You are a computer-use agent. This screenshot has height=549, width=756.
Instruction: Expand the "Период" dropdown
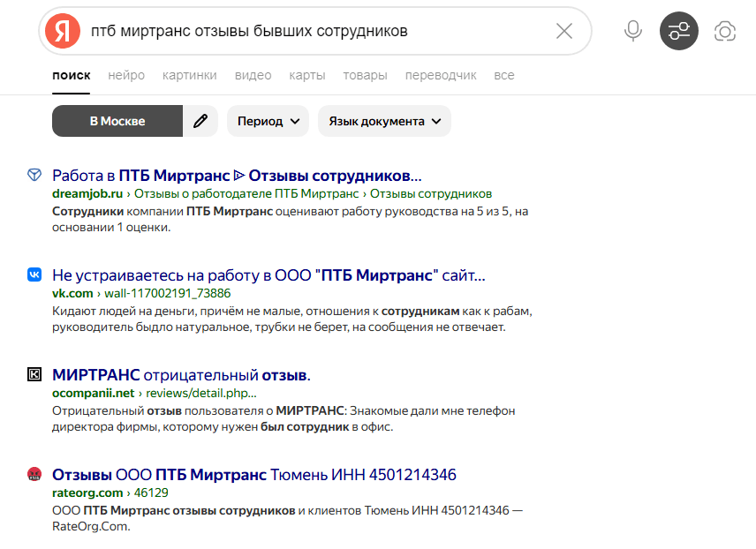click(x=268, y=121)
